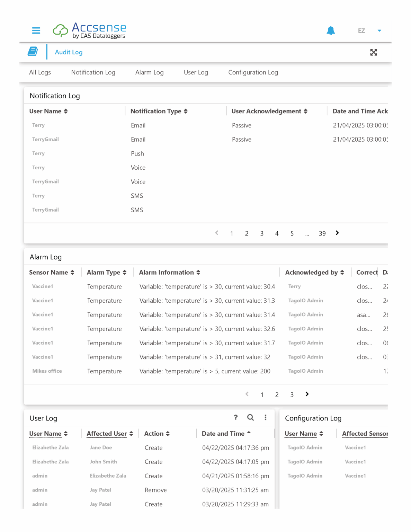
Task: Go to previous Alarm Log page
Action: [247, 394]
